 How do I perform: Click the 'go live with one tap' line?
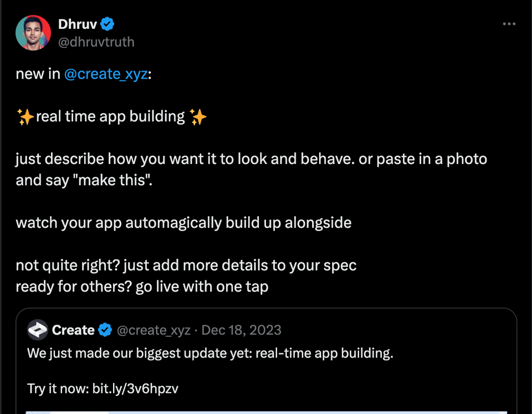pyautogui.click(x=142, y=287)
